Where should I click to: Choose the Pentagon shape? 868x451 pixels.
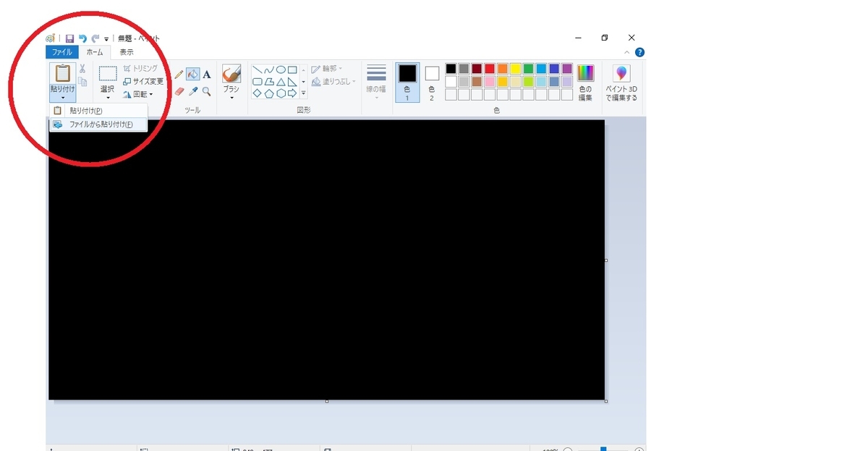point(269,93)
